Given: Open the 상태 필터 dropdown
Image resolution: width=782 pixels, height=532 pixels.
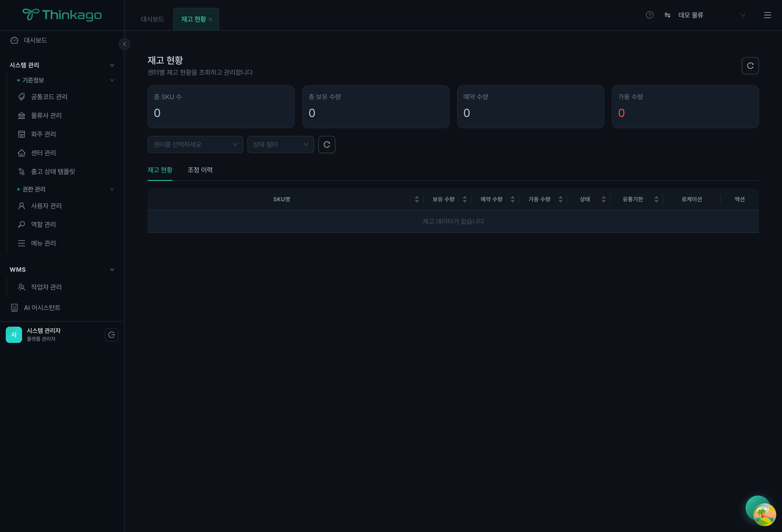Looking at the screenshot, I should [x=280, y=145].
